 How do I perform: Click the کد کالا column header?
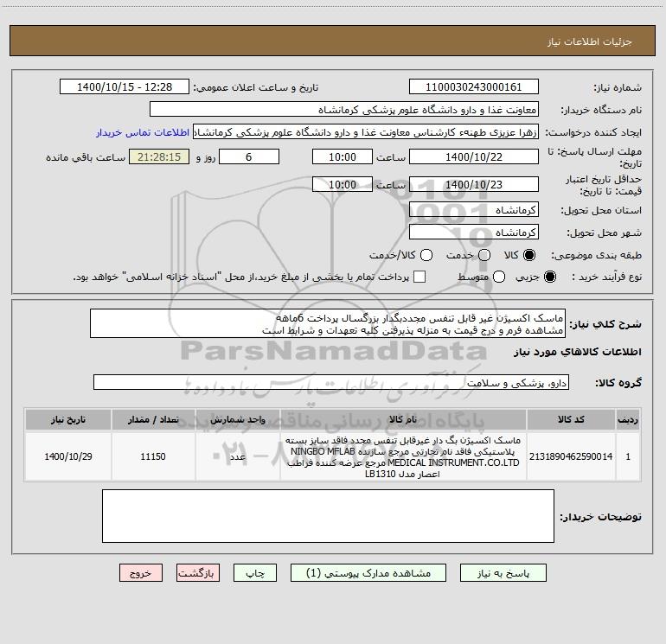pyautogui.click(x=571, y=419)
